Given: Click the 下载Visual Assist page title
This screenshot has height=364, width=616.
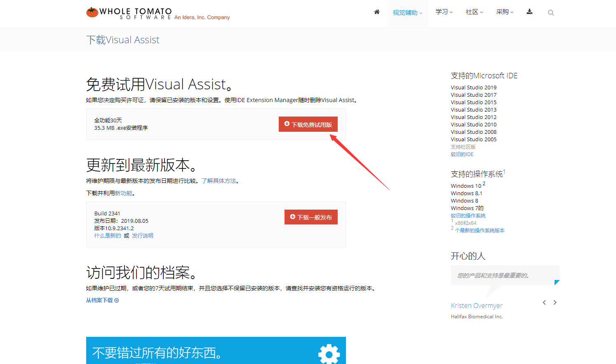Looking at the screenshot, I should coord(122,40).
